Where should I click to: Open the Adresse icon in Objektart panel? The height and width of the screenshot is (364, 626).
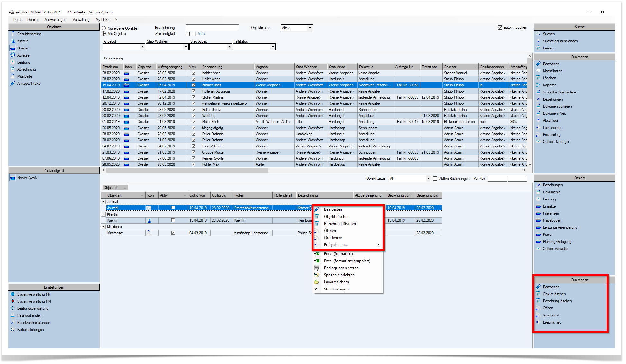pyautogui.click(x=13, y=55)
